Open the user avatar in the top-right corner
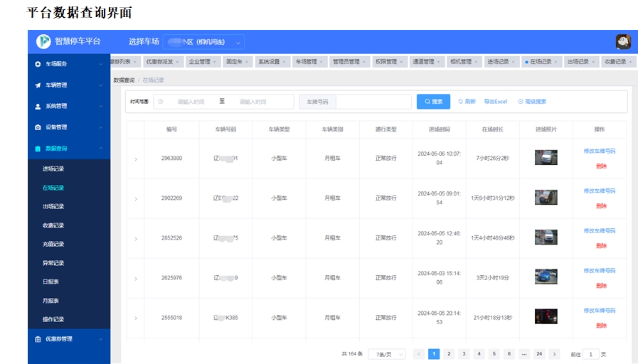 (x=623, y=41)
